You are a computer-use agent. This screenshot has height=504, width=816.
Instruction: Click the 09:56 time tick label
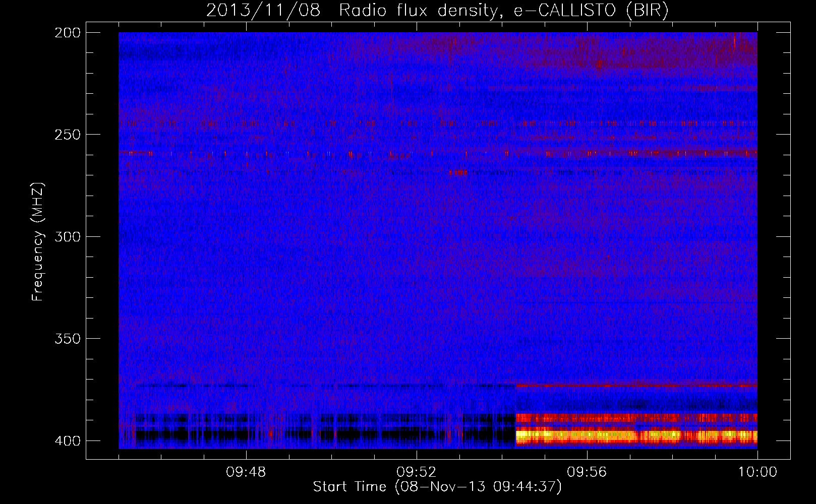tap(587, 472)
